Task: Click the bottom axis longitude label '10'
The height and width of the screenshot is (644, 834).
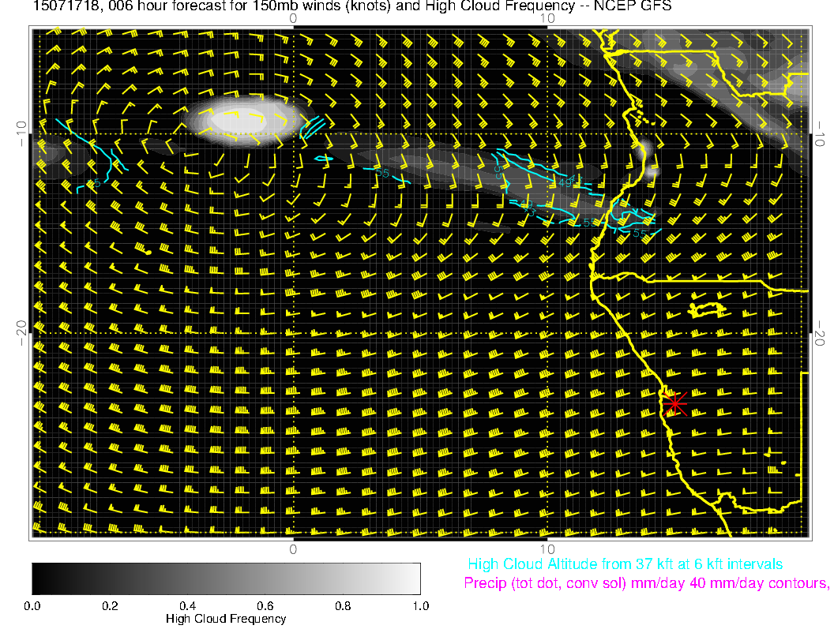Action: pos(547,549)
